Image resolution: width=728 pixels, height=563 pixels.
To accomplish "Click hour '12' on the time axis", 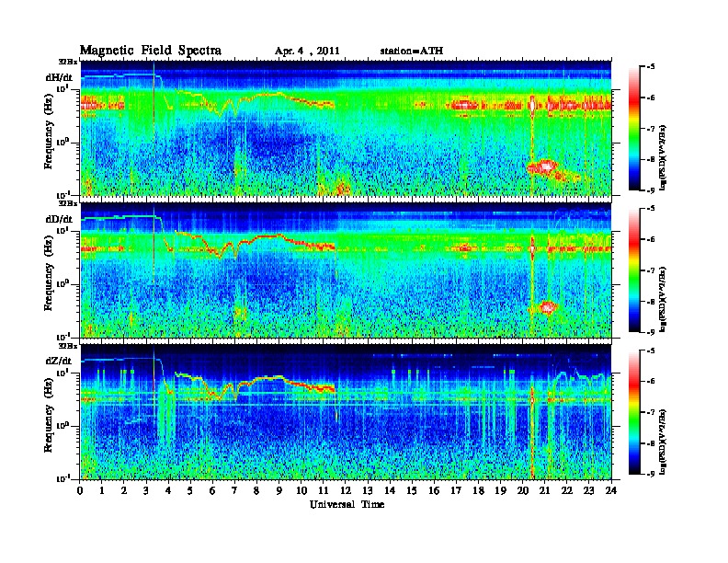I will point(346,491).
